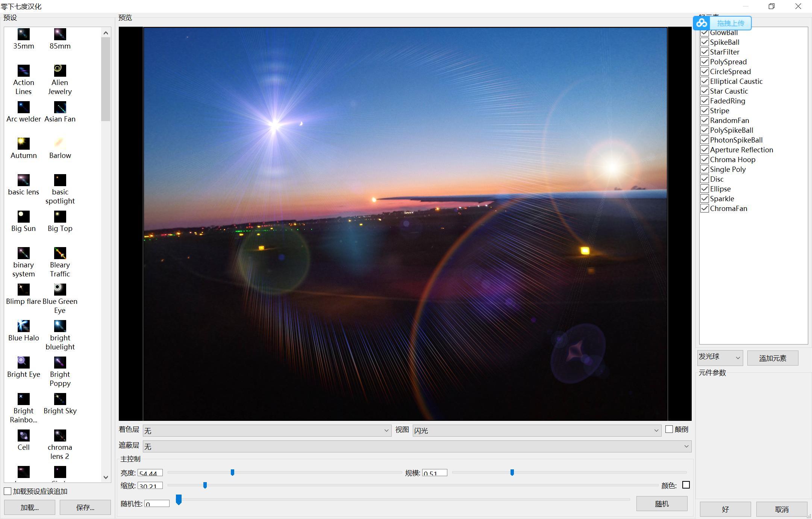The height and width of the screenshot is (519, 812).
Task: Toggle the FadedRing checkbox
Action: coord(704,101)
